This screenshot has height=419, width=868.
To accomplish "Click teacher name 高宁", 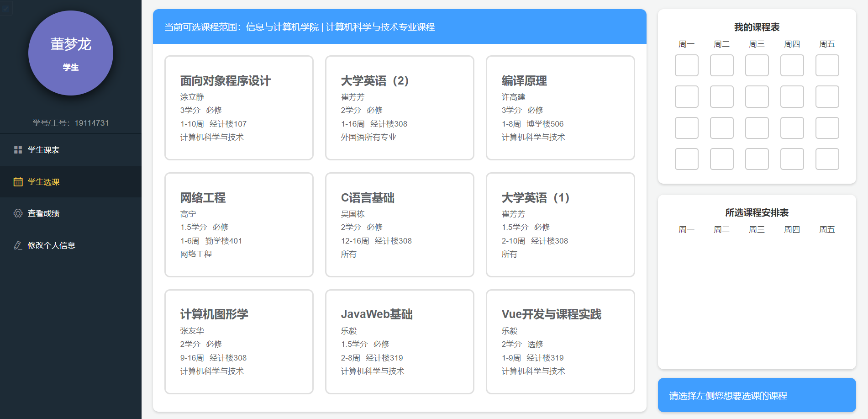I will click(x=188, y=214).
